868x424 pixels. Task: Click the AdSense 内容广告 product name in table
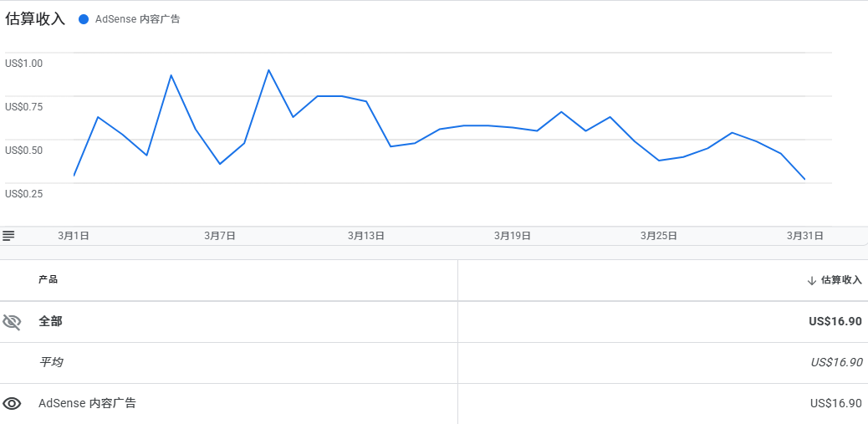87,403
